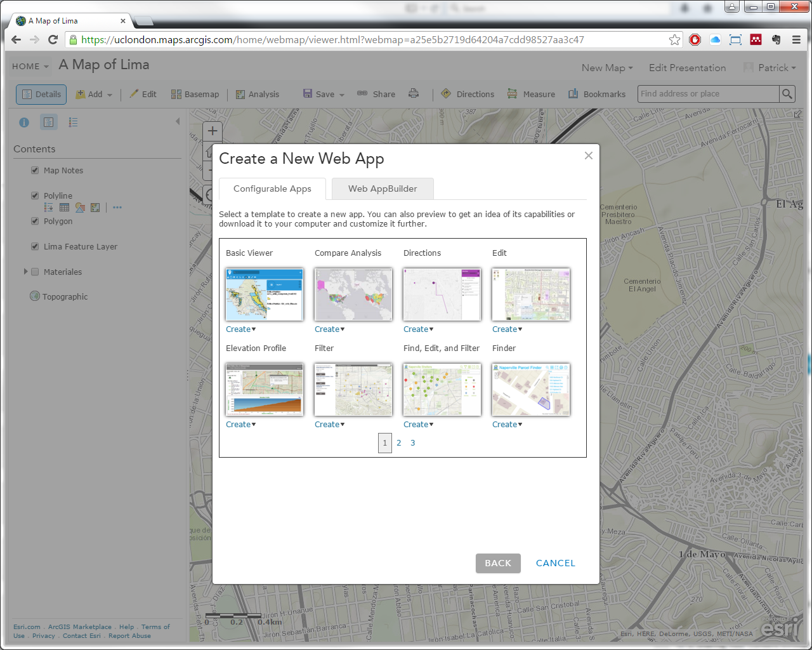Screen dimensions: 812x650
Task: Open the ArcGIS Marketplace footer link
Action: pos(80,627)
